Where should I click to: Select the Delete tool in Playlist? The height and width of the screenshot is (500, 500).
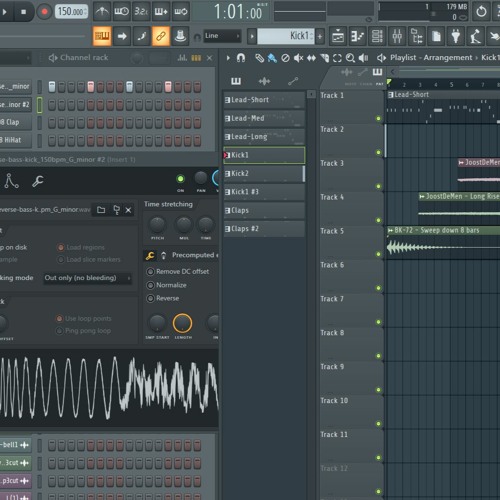[285, 58]
